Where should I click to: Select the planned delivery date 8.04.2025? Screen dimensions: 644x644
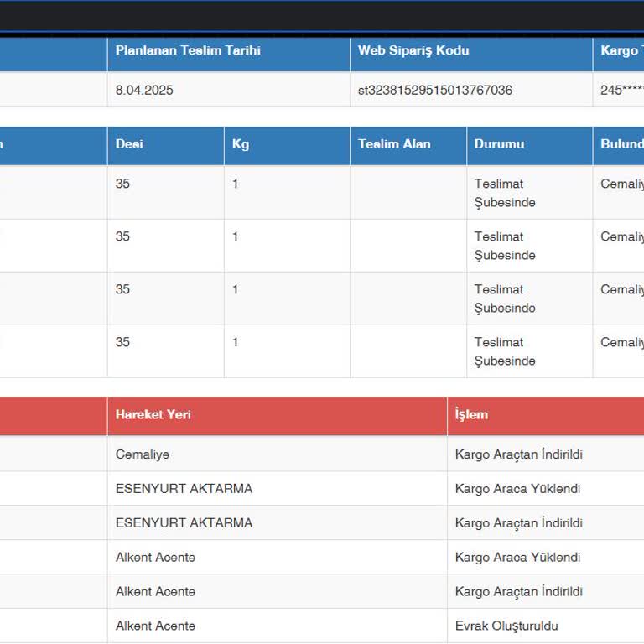(144, 90)
